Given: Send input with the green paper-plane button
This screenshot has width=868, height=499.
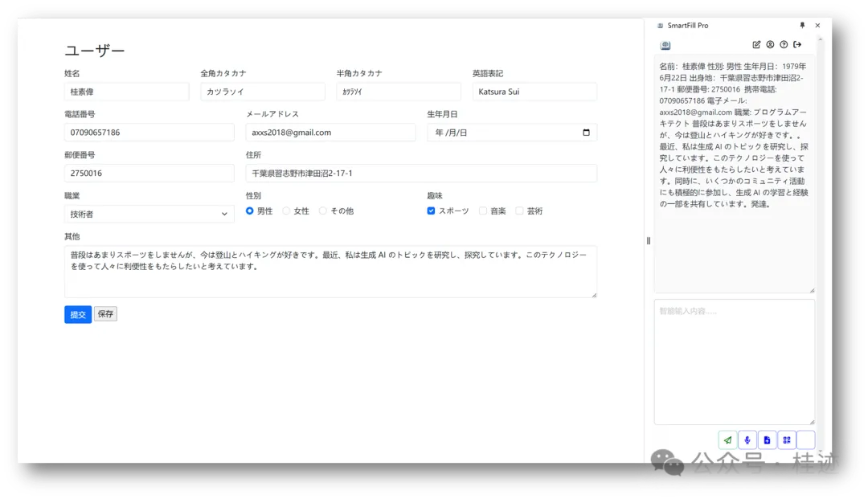Looking at the screenshot, I should [x=727, y=440].
